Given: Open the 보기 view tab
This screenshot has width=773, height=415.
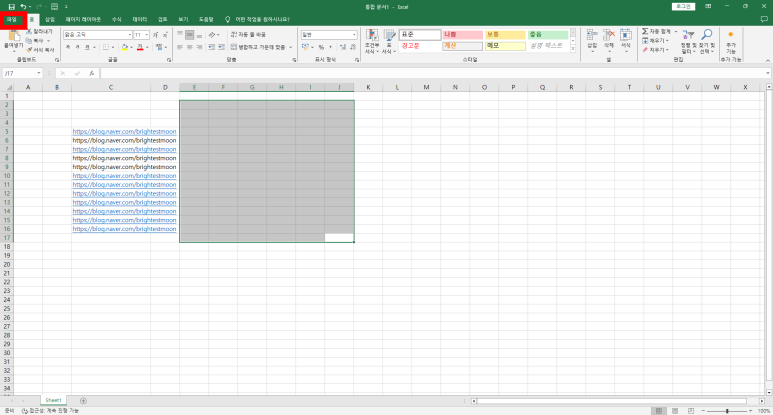Looking at the screenshot, I should click(x=183, y=19).
